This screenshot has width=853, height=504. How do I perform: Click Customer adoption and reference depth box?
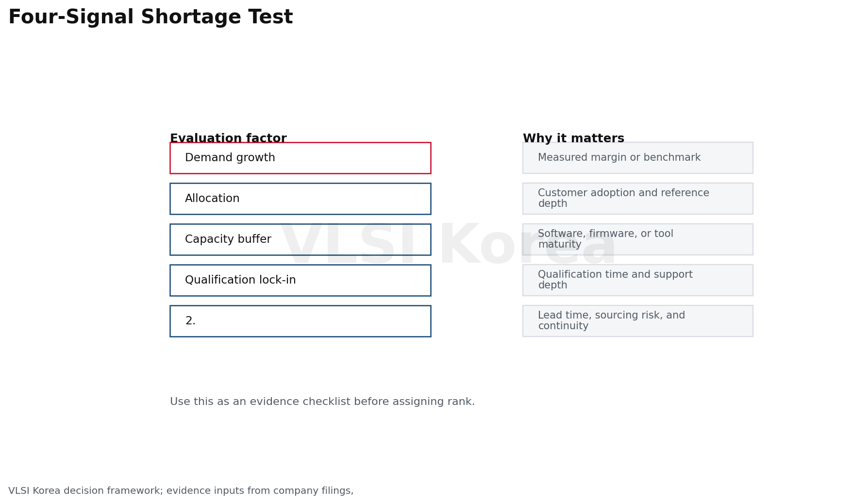[637, 199]
